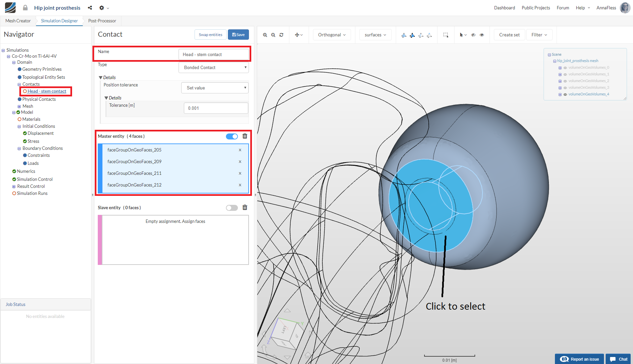Image resolution: width=633 pixels, height=364 pixels.
Task: Open the Mesh Creator tab
Action: [18, 21]
